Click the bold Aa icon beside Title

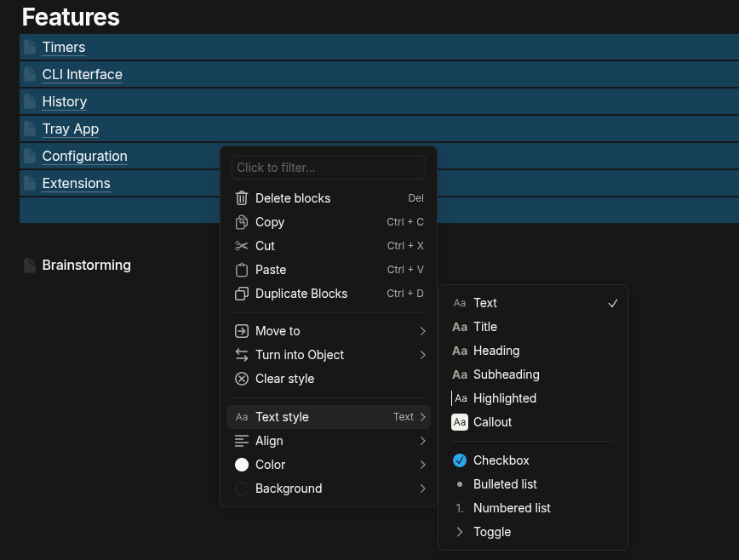click(x=460, y=327)
